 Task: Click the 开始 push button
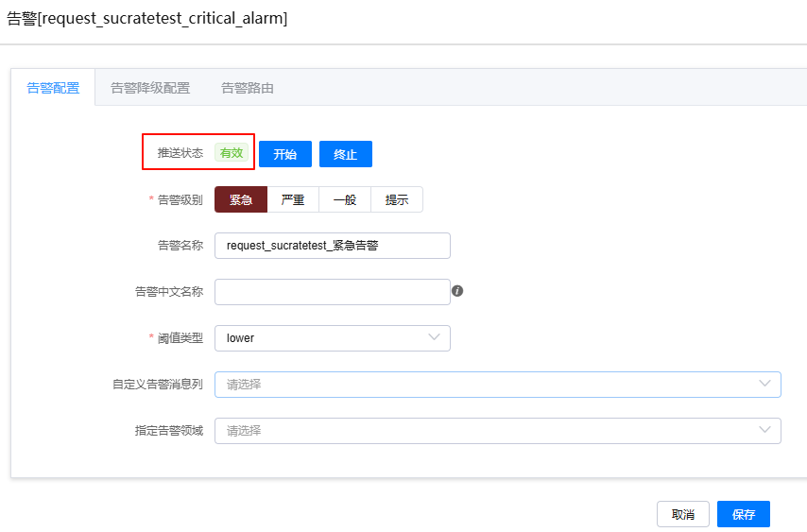285,154
